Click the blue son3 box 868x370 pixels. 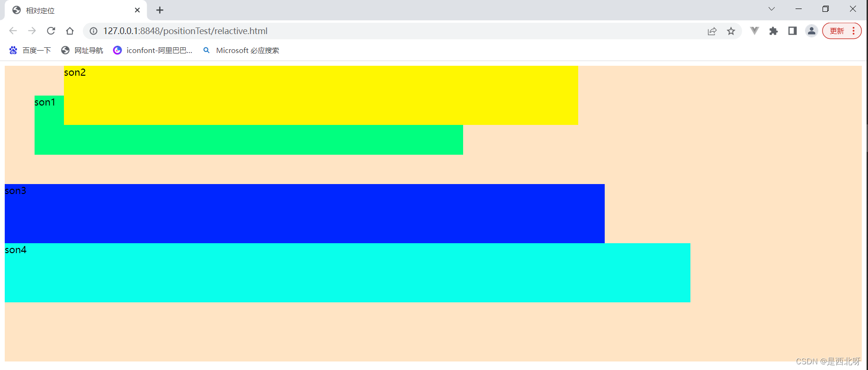[304, 213]
